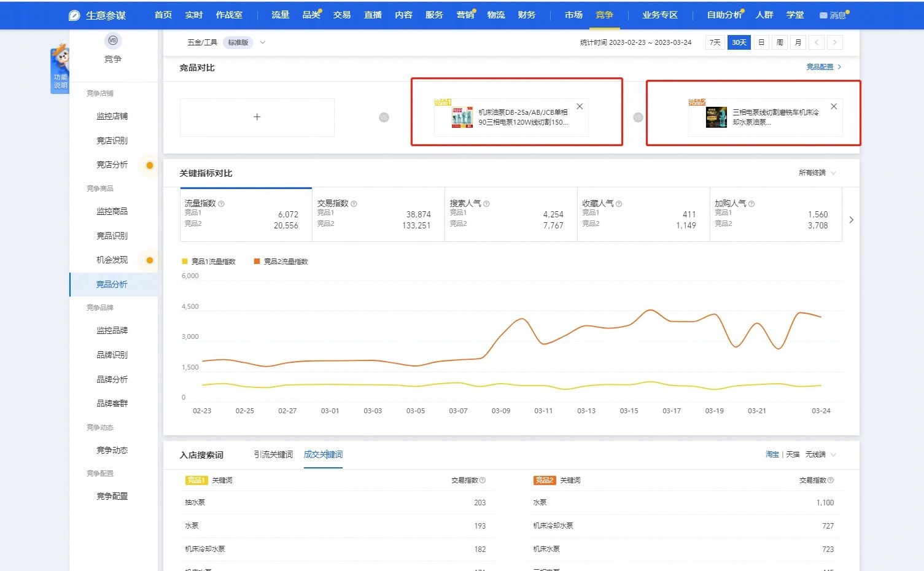The height and width of the screenshot is (571, 924).
Task: Open the 消息 envelope icon
Action: coord(823,15)
